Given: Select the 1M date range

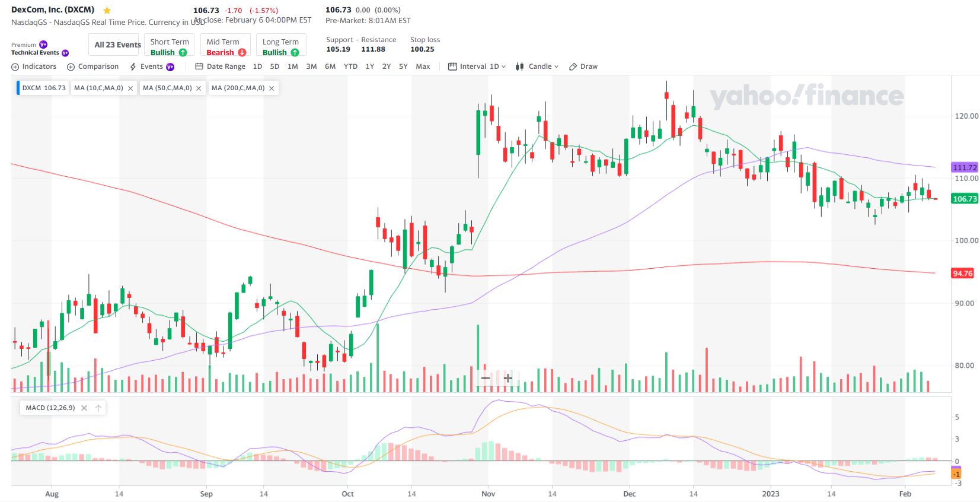Looking at the screenshot, I should coord(293,66).
